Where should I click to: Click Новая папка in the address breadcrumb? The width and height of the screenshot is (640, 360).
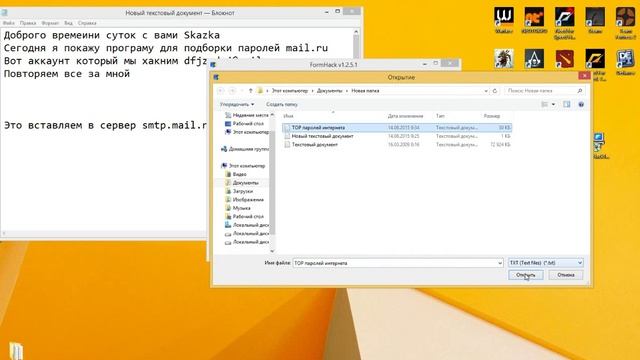[365, 91]
